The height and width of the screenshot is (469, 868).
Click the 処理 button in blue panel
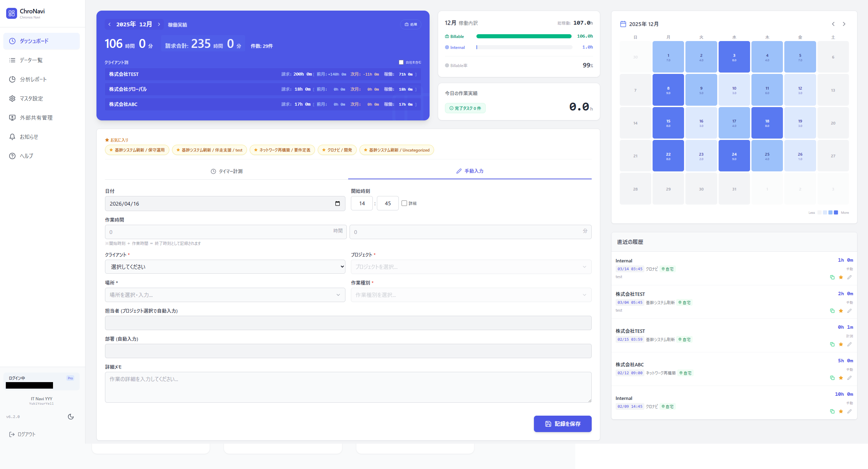(410, 24)
